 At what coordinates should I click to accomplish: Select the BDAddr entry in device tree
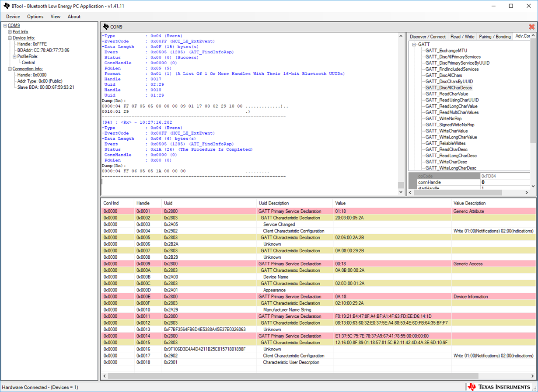tap(43, 50)
